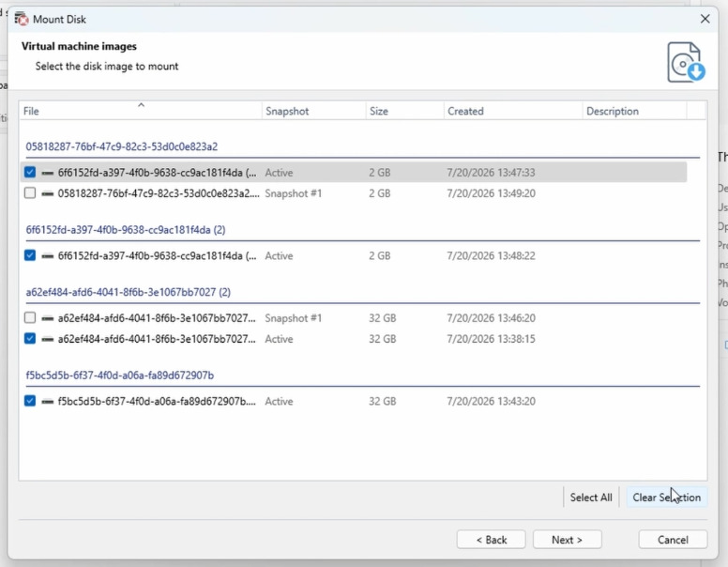Click disk icon of 6f6152fd row at 13:48:22
The image size is (728, 567).
[47, 256]
